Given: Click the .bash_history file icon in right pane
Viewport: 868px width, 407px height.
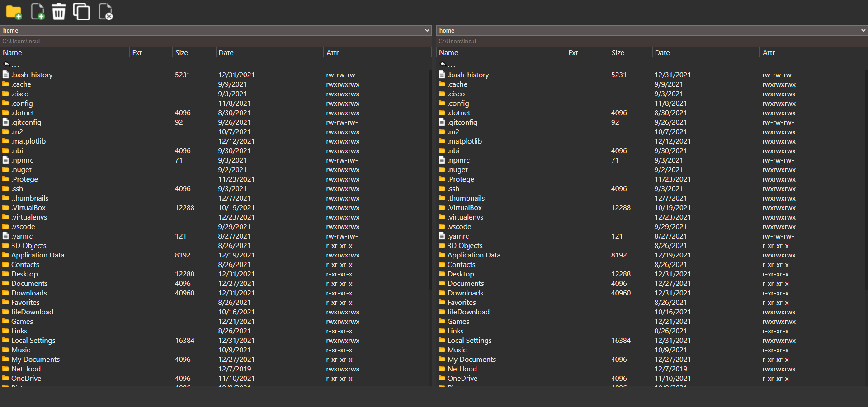Looking at the screenshot, I should 442,75.
